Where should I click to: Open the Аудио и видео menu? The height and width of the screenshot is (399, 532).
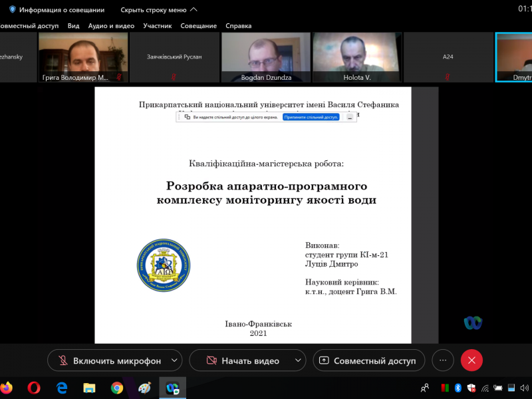click(112, 26)
